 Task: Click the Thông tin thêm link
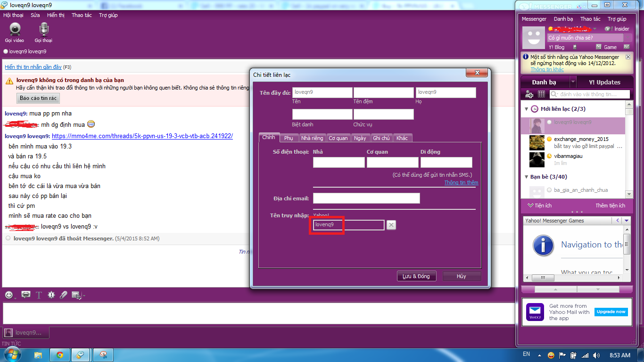tap(461, 182)
